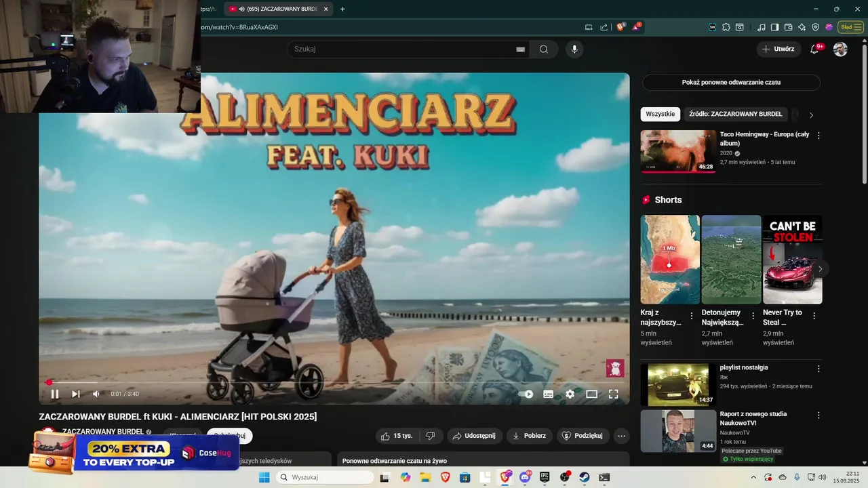
Task: Click the Podziękuj thanks button
Action: (583, 436)
